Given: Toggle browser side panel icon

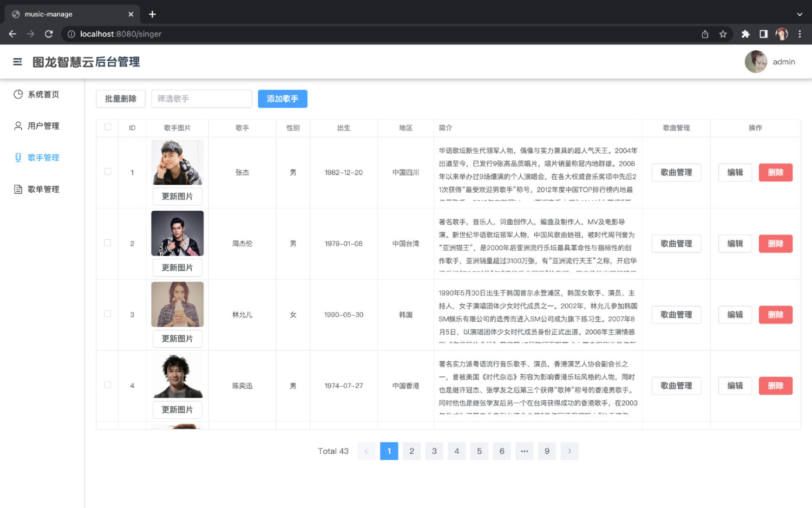Looking at the screenshot, I should tap(763, 34).
